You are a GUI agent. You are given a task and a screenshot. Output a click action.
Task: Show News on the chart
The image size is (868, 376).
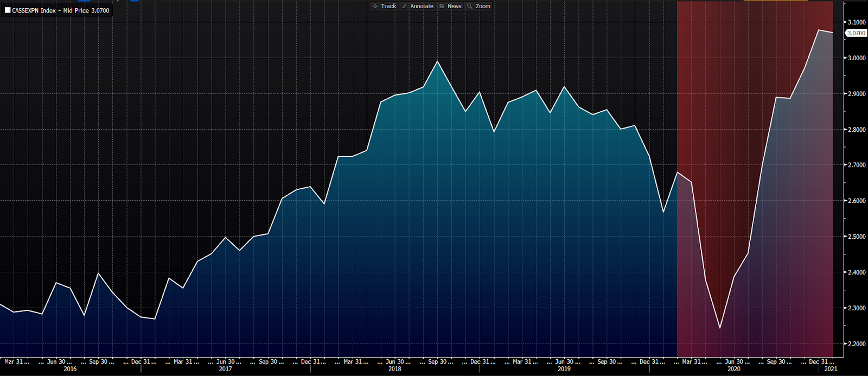[450, 7]
